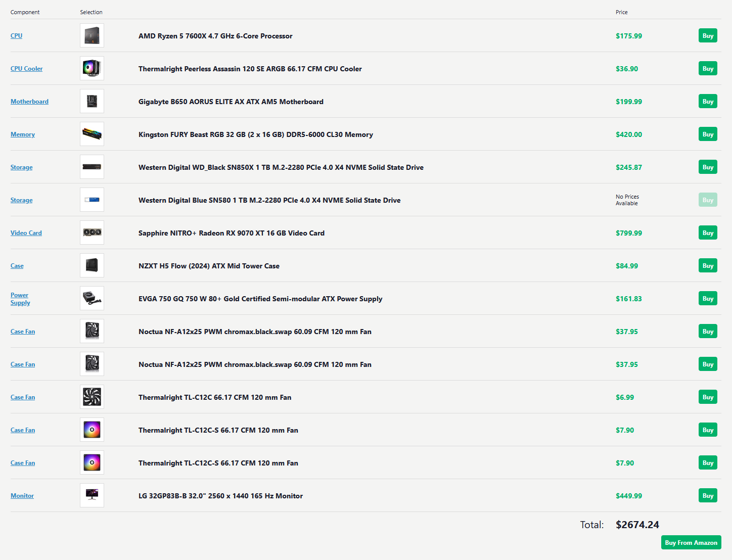Buy the Thermalright TL-C12C 66.17 CFM fan
732x560 pixels.
tap(708, 397)
